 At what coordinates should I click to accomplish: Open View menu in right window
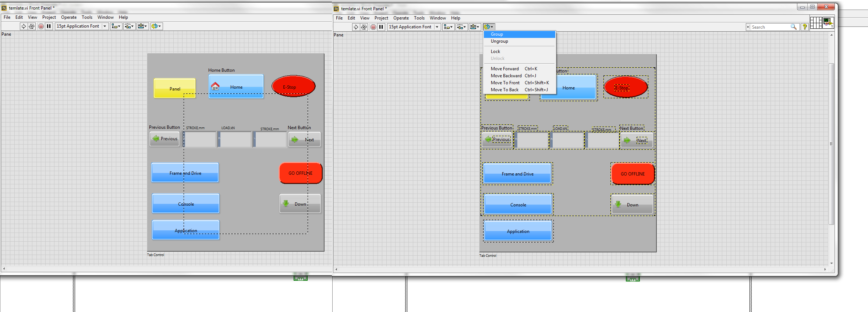[x=365, y=18]
